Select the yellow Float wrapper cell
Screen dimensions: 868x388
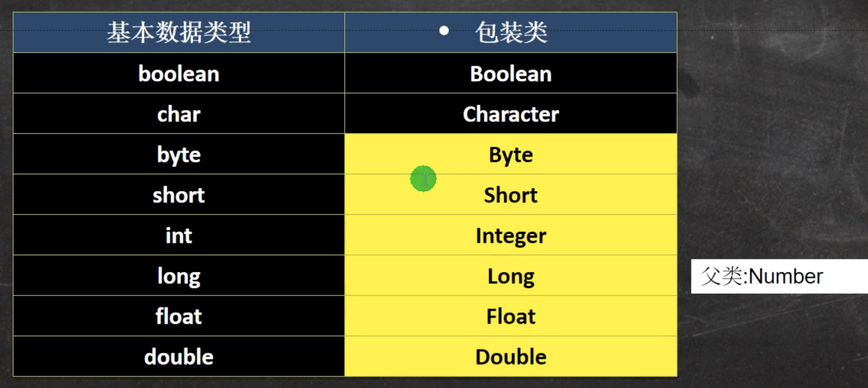pyautogui.click(x=511, y=316)
